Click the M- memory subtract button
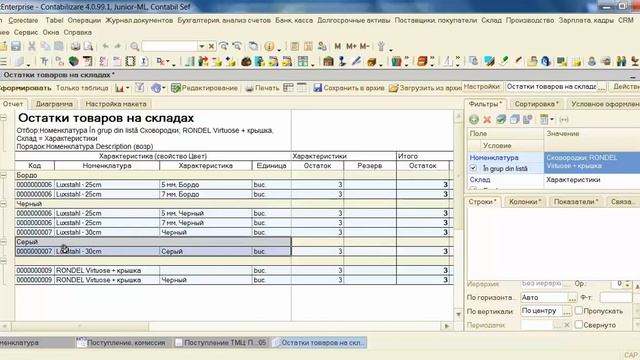The image size is (640, 360). click(x=364, y=47)
